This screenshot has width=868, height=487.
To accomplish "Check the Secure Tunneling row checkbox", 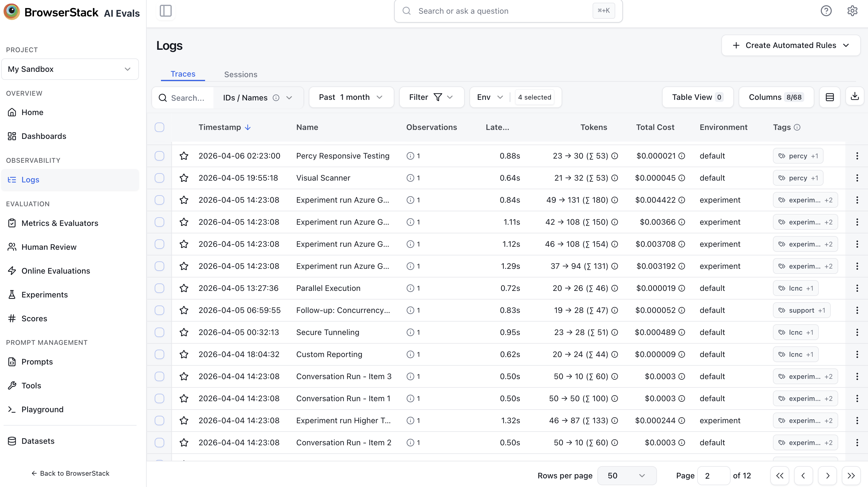I will pyautogui.click(x=159, y=332).
